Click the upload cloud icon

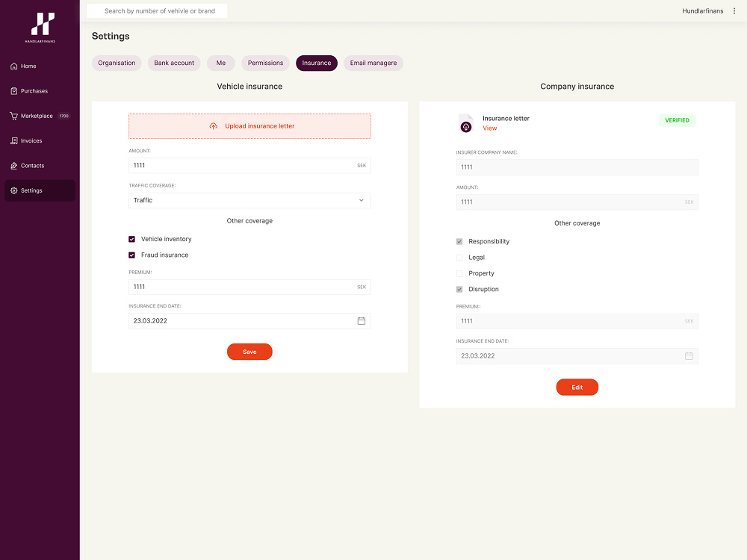point(214,126)
